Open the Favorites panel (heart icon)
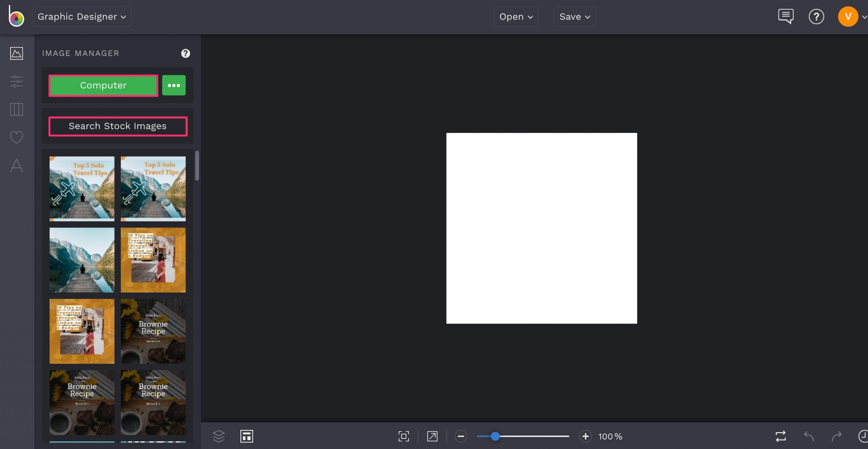This screenshot has height=449, width=868. point(16,137)
